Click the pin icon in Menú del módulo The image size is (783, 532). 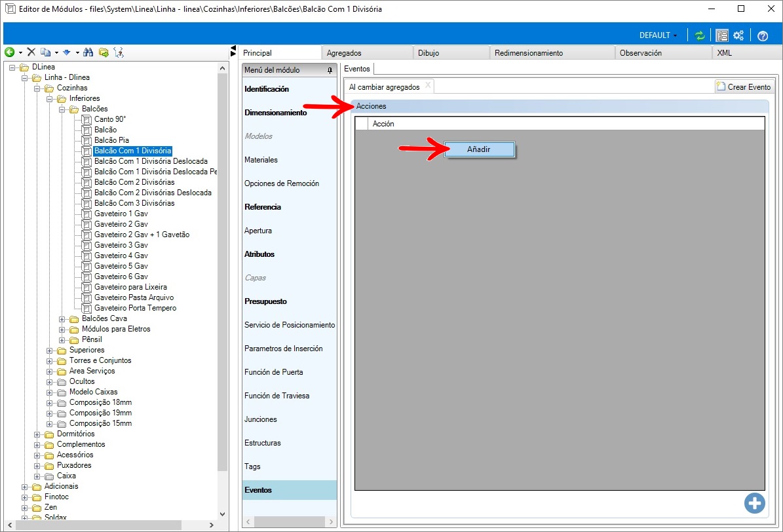[x=330, y=71]
